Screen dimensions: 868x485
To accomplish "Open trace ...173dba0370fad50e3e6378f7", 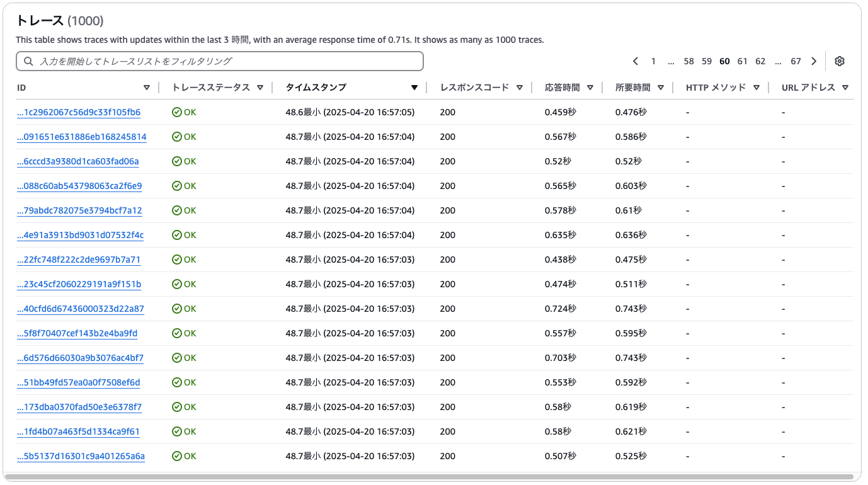I will 79,407.
